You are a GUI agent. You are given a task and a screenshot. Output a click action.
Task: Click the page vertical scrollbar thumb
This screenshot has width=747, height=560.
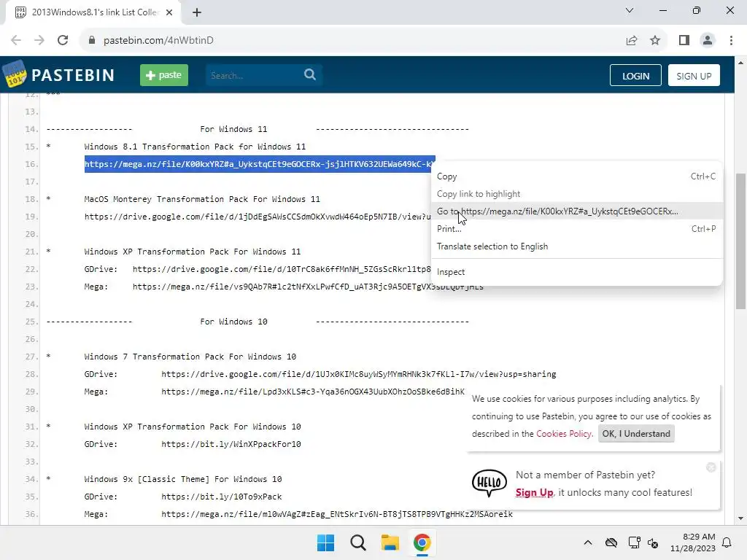740,241
